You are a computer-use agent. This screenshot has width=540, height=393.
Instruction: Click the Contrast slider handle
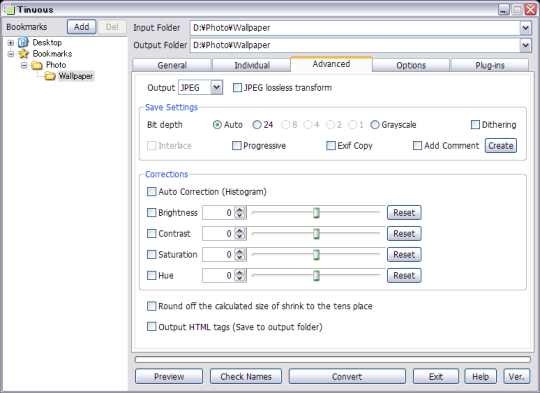[316, 234]
